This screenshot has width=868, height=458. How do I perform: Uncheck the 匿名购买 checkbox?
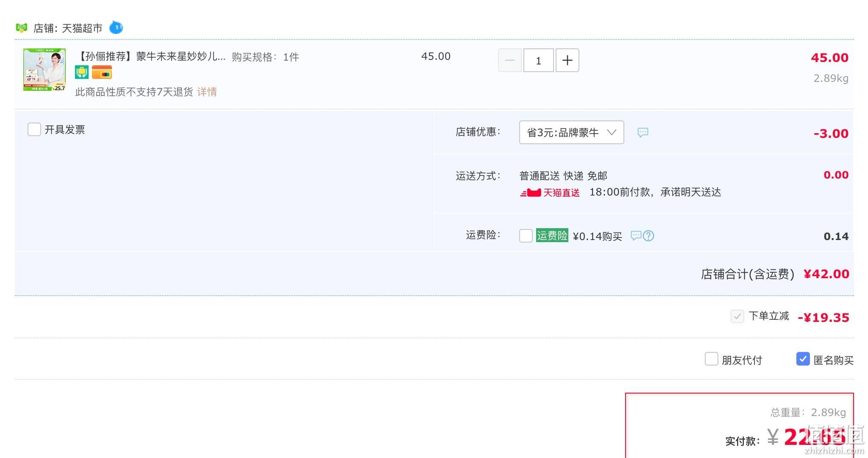click(x=803, y=359)
